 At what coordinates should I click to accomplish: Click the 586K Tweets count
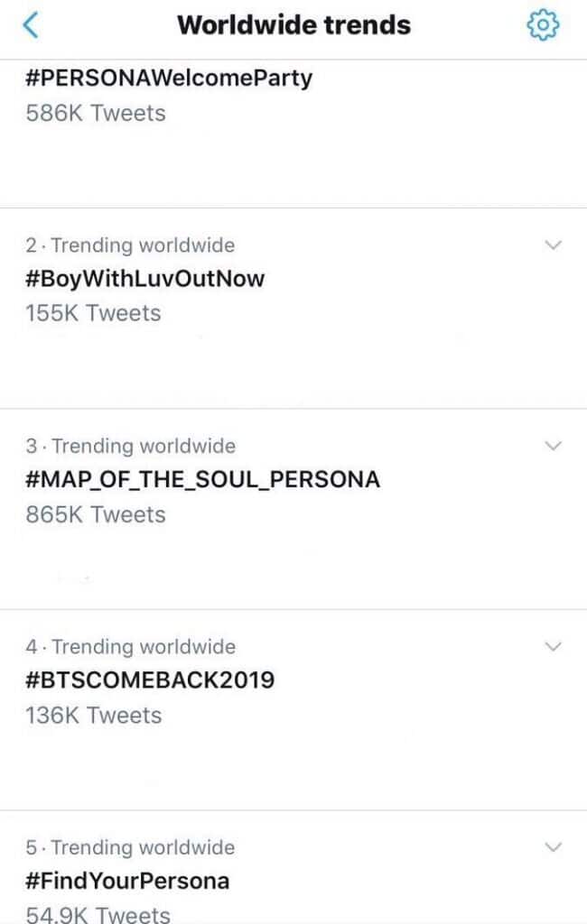coord(96,113)
